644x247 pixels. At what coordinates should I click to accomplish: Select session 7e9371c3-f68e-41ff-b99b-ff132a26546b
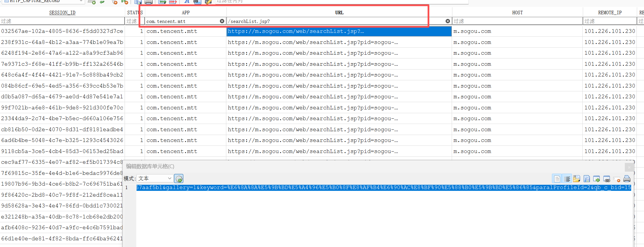[62, 64]
